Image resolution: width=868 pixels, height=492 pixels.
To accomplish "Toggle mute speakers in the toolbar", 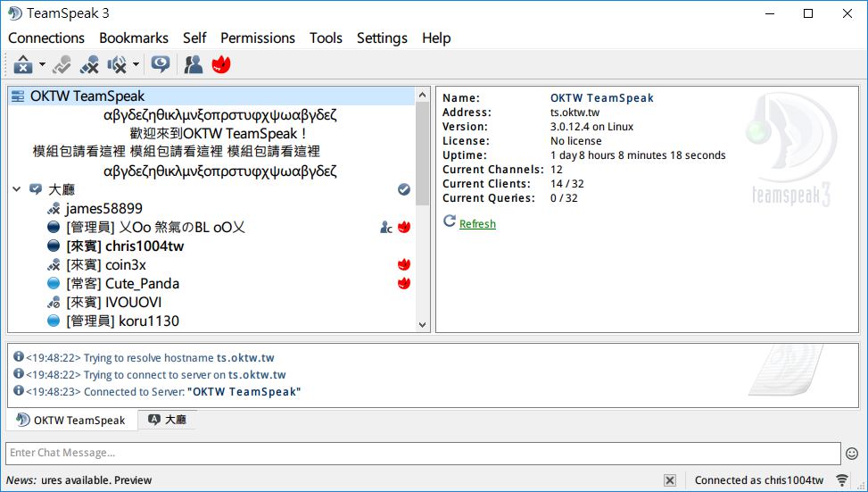I will point(117,64).
